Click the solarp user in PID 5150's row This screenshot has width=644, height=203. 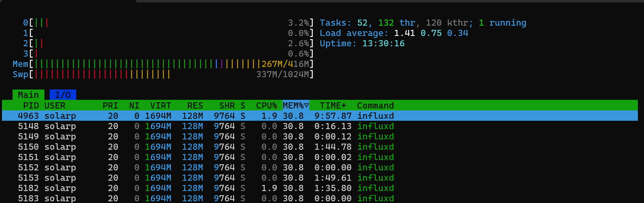[60, 147]
